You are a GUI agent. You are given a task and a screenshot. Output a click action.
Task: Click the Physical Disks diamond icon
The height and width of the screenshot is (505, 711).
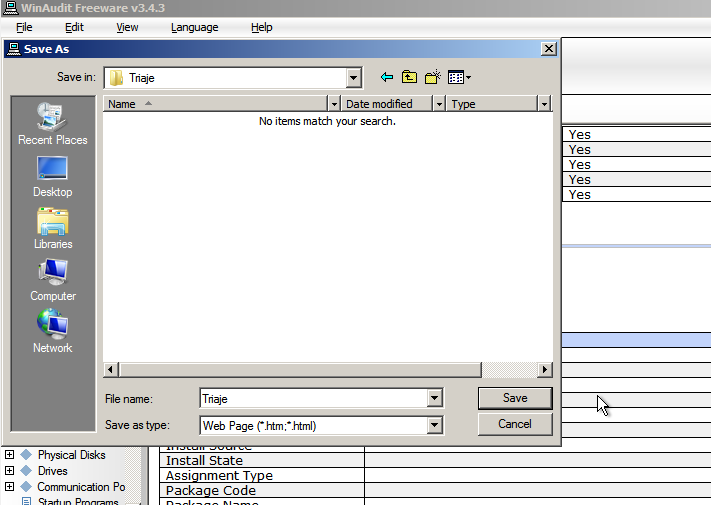tap(27, 455)
